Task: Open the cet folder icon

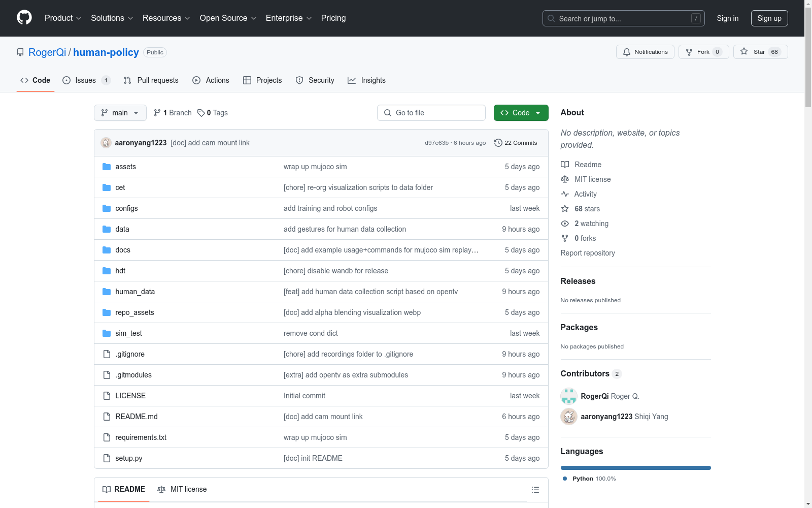Action: coord(107,187)
